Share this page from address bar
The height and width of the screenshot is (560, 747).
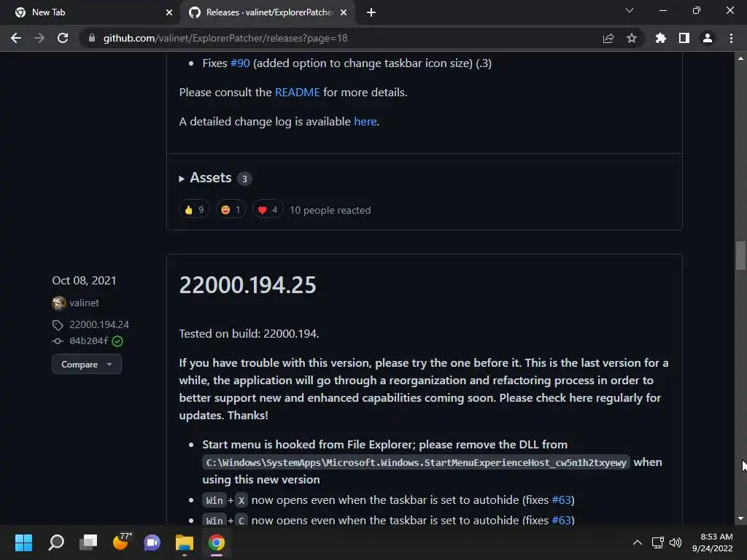click(x=608, y=38)
